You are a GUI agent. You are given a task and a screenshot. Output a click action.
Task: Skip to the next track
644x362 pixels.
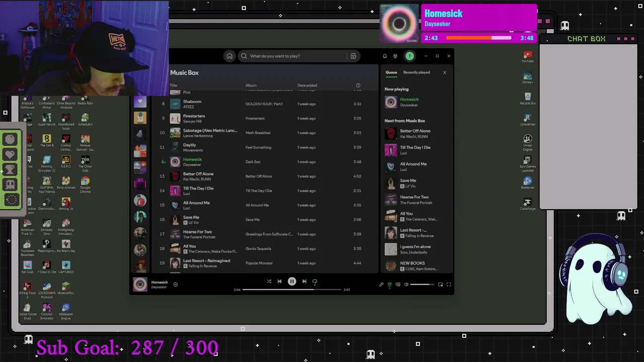click(x=304, y=282)
